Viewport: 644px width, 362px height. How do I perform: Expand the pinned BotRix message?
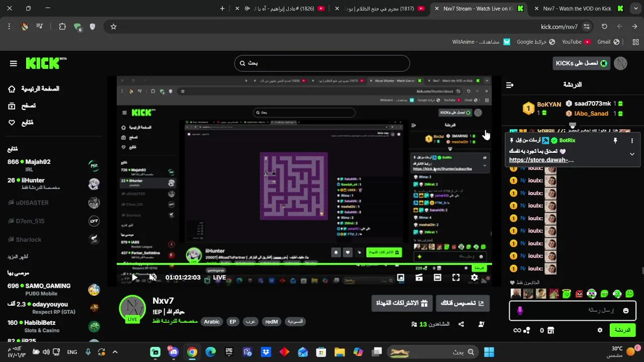[632, 154]
